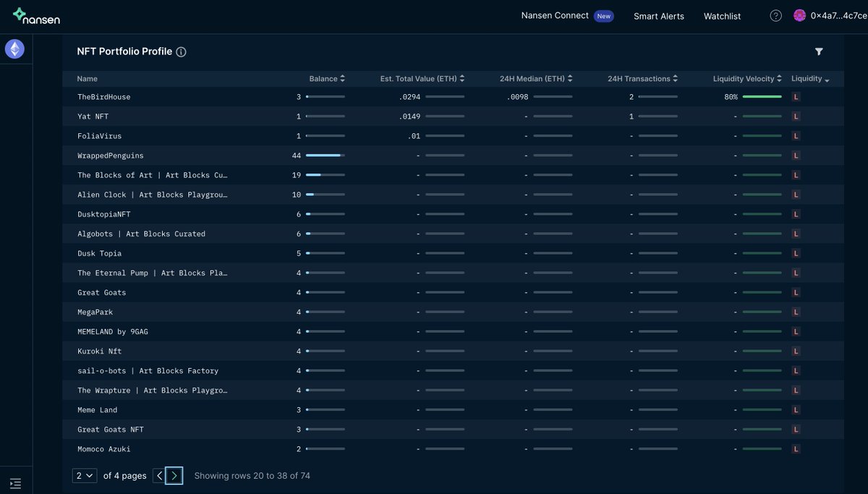Open the help question mark icon
This screenshot has width=868, height=494.
[x=775, y=16]
